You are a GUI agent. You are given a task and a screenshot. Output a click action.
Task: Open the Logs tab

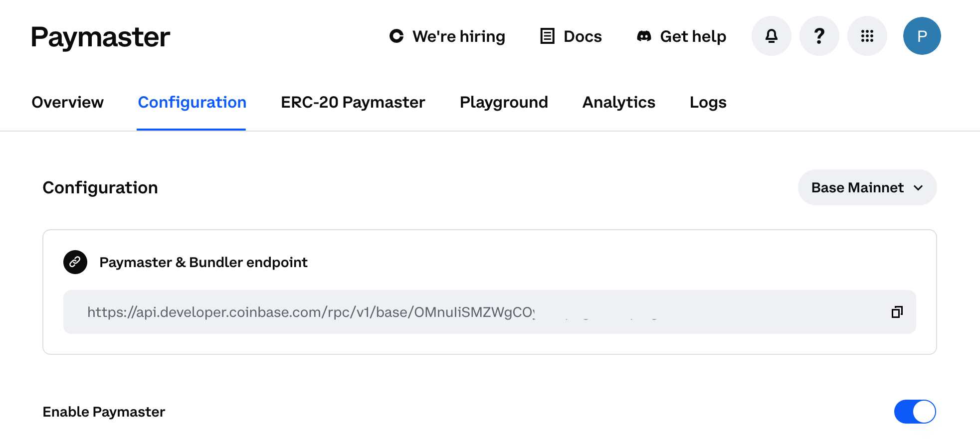click(708, 102)
